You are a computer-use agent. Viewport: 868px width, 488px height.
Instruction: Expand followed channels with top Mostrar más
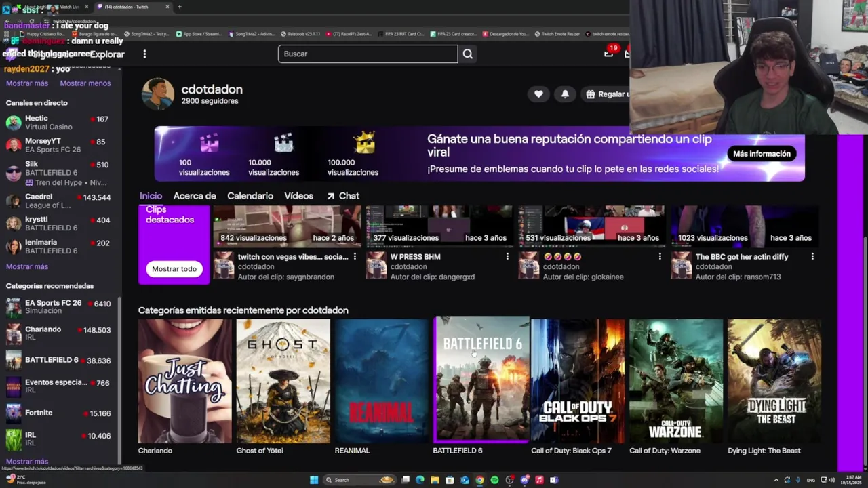(x=27, y=83)
